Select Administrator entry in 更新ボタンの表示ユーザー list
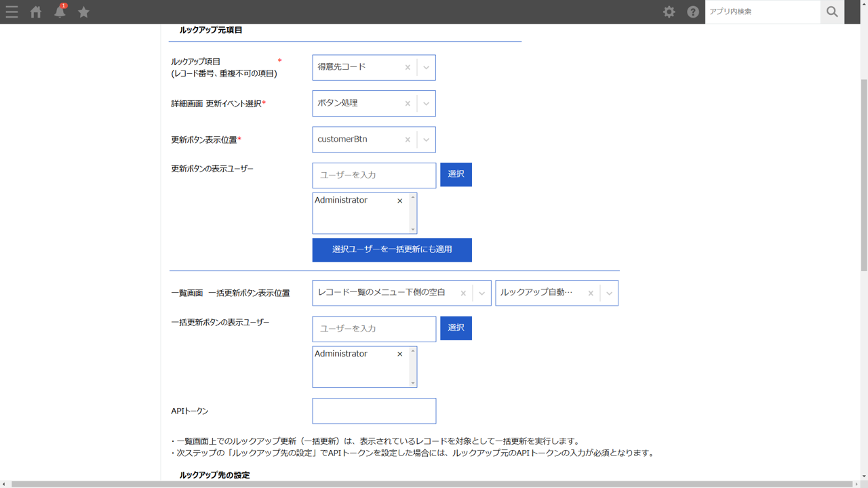The height and width of the screenshot is (488, 868). tap(341, 200)
